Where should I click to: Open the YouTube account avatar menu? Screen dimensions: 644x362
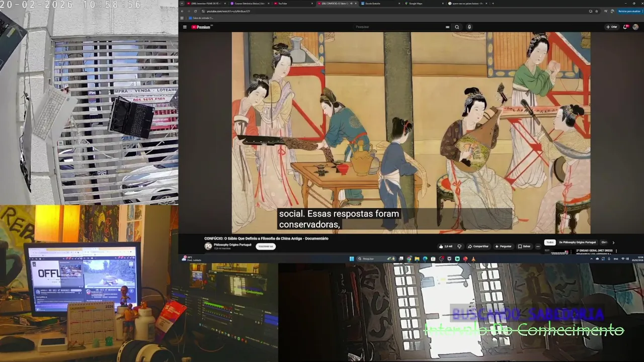tap(636, 27)
